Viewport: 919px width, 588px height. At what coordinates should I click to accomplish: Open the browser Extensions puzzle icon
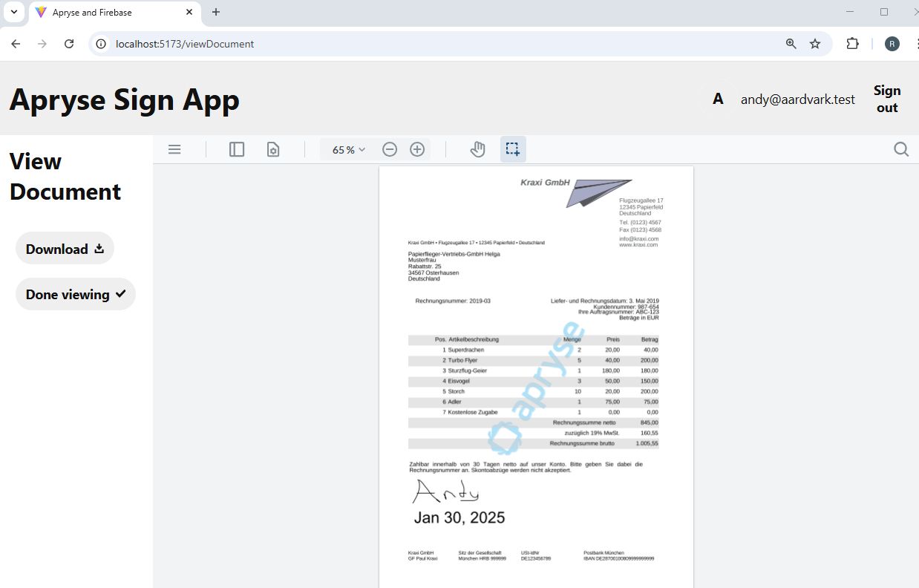(852, 44)
